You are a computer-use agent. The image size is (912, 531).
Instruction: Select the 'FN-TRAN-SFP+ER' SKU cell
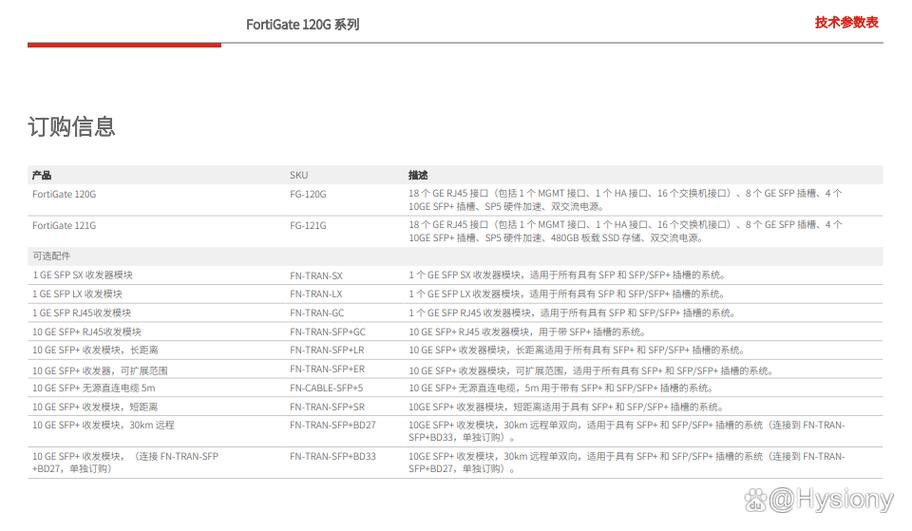pos(327,369)
